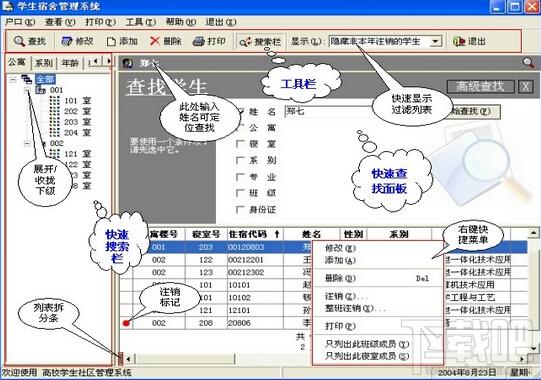Sort by 性别 column header

click(x=353, y=234)
